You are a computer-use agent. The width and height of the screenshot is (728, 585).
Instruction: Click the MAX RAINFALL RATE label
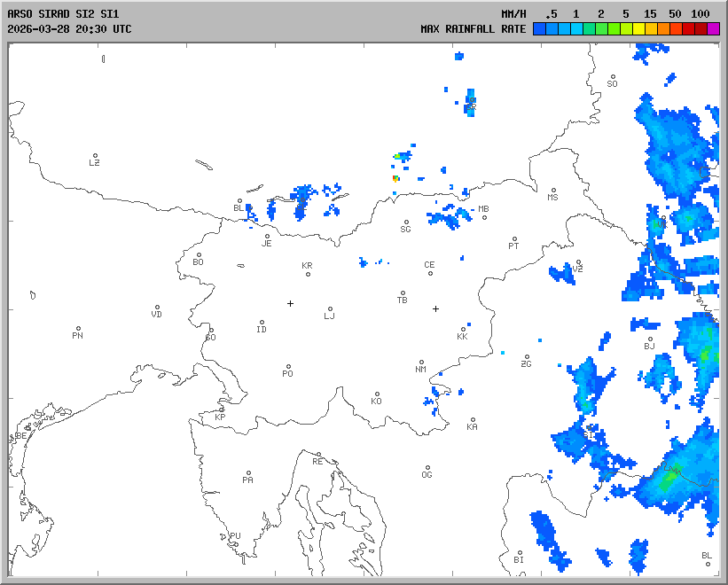[x=473, y=29]
